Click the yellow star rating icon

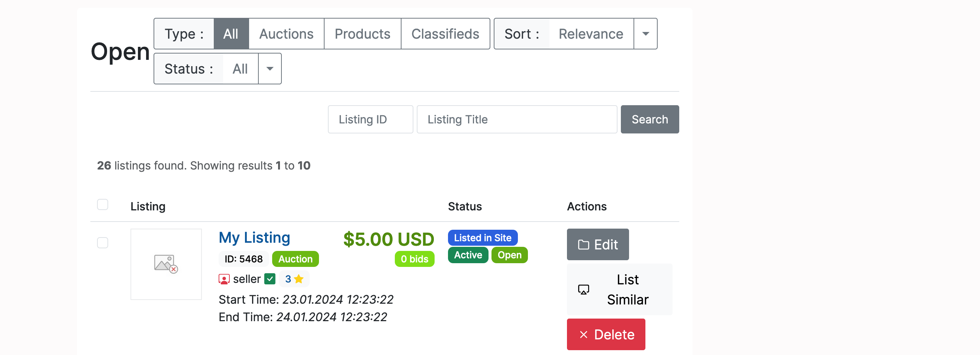point(299,279)
